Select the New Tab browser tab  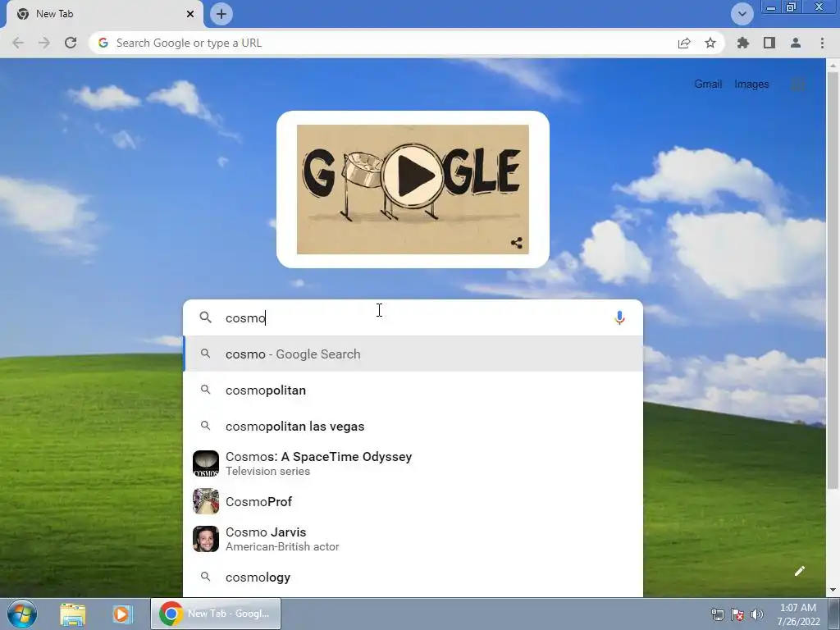[x=104, y=14]
